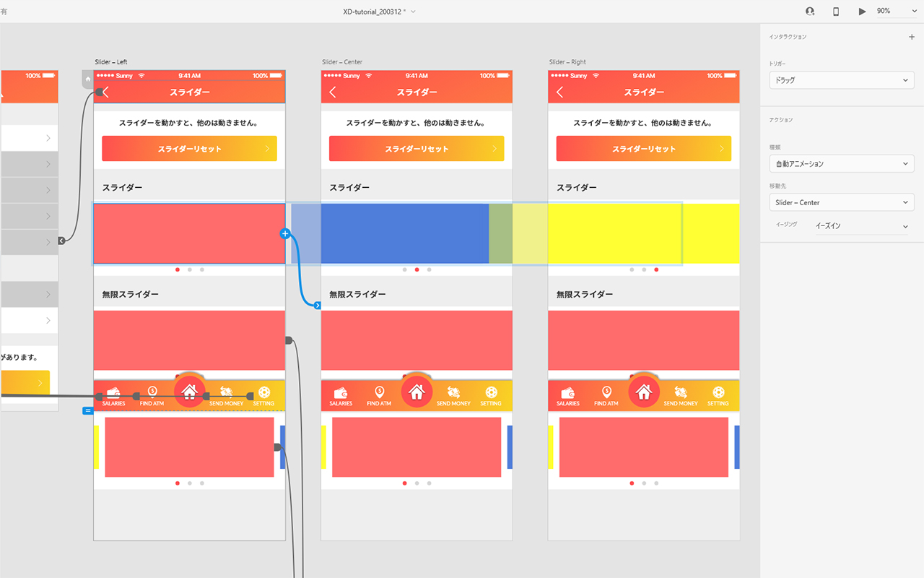Select the Slider – Center artboard title
Viewport: 924px width, 578px height.
(342, 62)
